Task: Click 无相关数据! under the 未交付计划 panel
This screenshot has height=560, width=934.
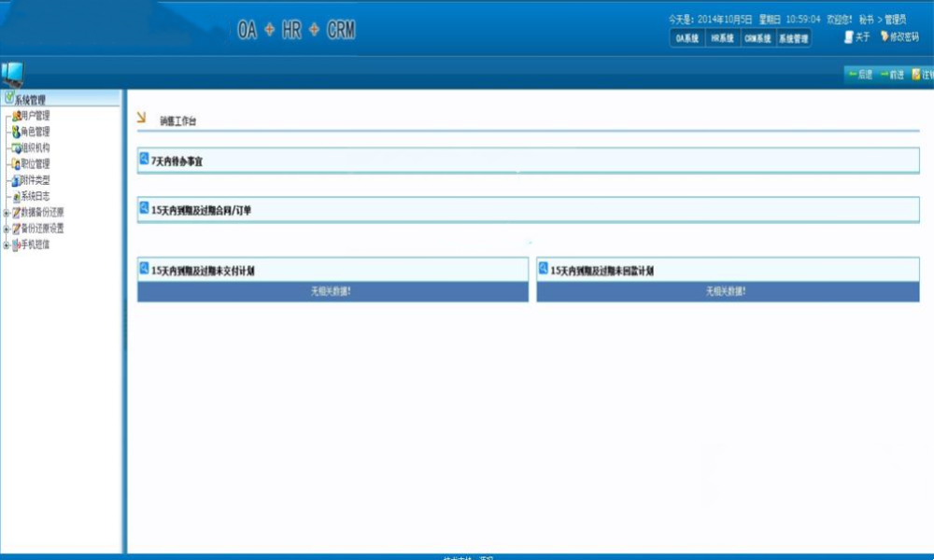Action: pos(331,291)
